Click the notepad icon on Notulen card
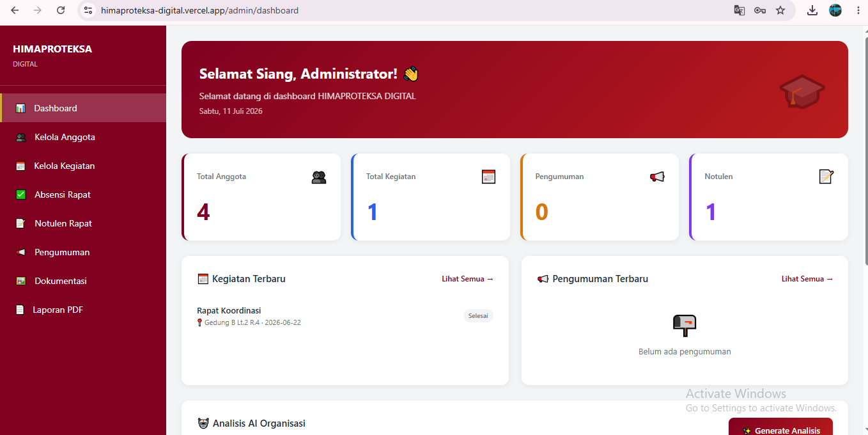 pos(826,177)
